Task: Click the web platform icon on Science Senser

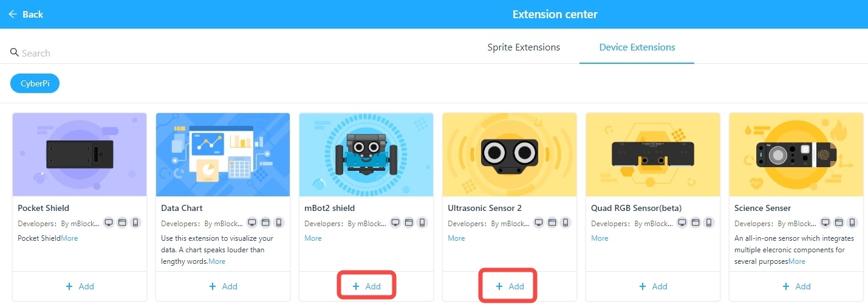Action: pyautogui.click(x=839, y=223)
